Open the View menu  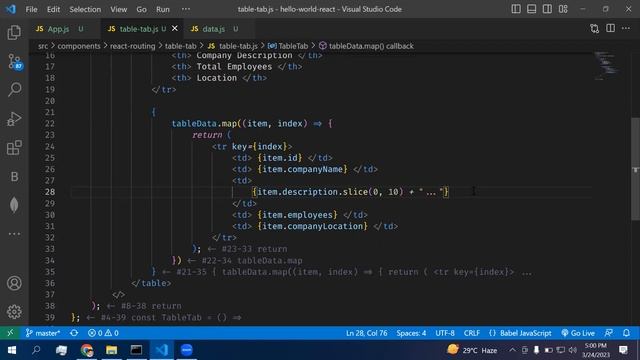pos(118,9)
